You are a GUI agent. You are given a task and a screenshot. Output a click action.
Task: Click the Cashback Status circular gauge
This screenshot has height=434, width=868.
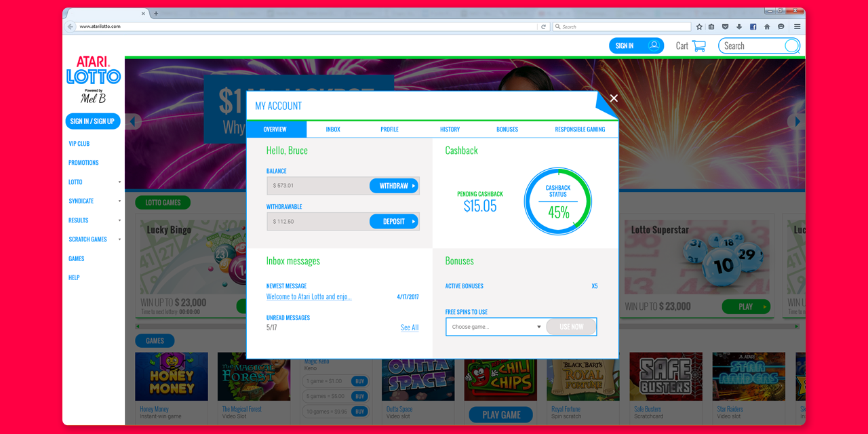coord(558,201)
